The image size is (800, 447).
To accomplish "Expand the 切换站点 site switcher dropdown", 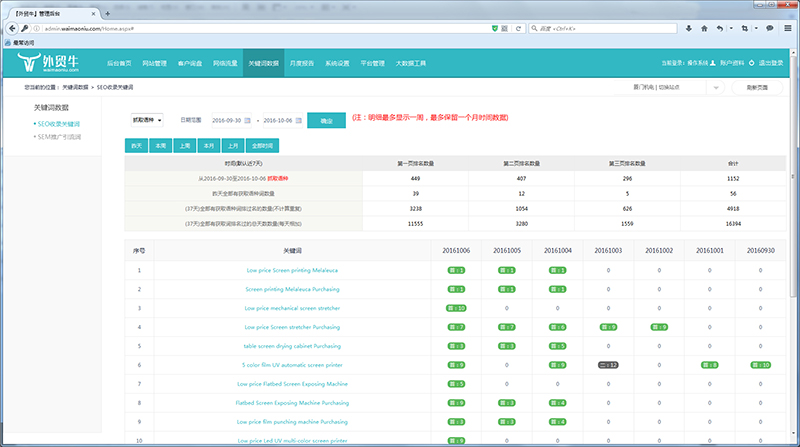I will (x=715, y=89).
